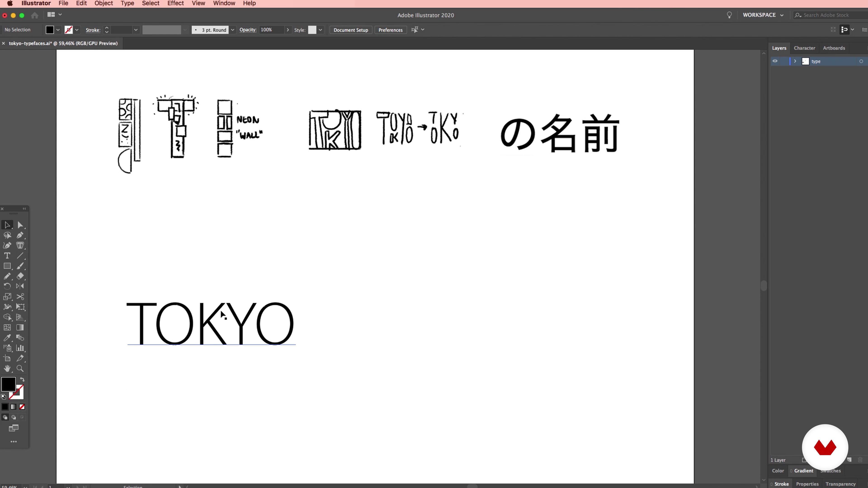Apply Gradient mode button

coord(14,407)
